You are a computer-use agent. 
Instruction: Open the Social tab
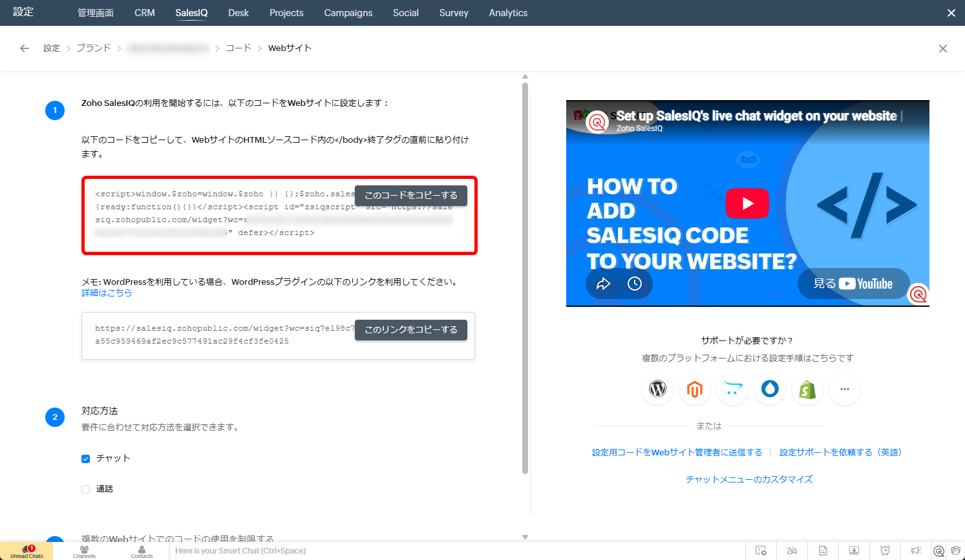pos(406,13)
